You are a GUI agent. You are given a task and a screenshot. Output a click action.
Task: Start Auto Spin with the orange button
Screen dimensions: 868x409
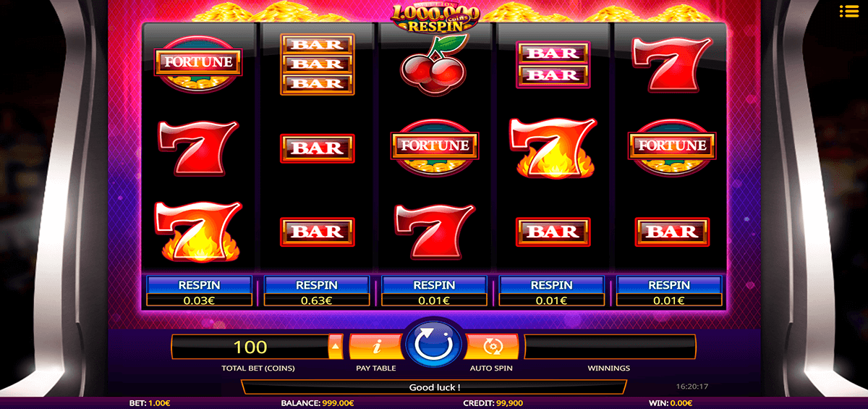click(492, 347)
